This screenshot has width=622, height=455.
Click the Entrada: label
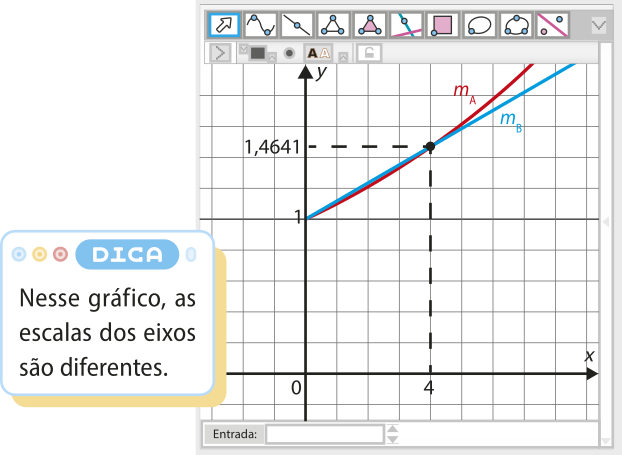point(235,434)
